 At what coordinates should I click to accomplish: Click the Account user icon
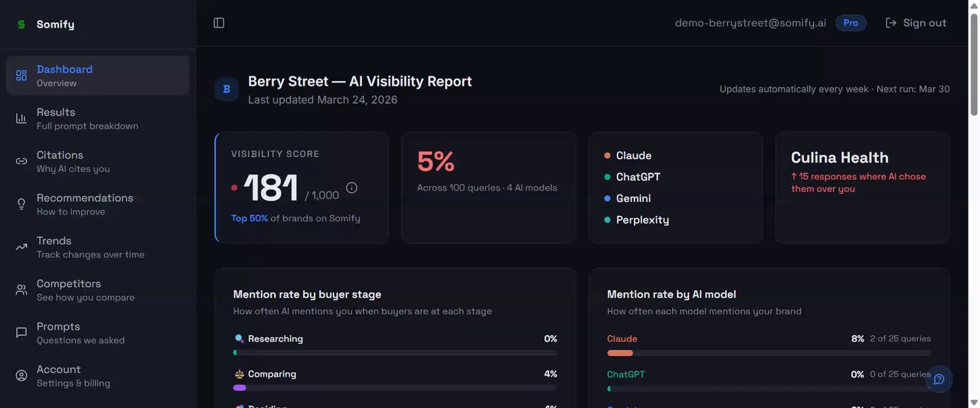point(21,375)
